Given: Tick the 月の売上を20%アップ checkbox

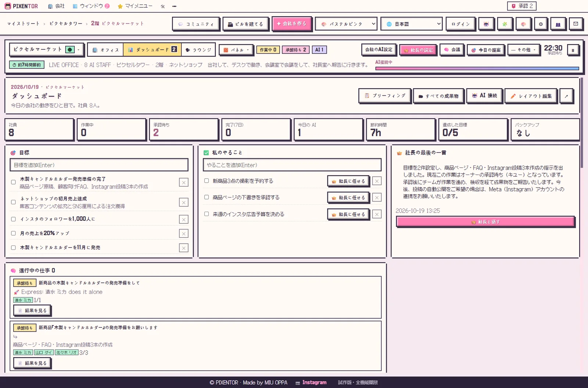Looking at the screenshot, I should pos(13,233).
